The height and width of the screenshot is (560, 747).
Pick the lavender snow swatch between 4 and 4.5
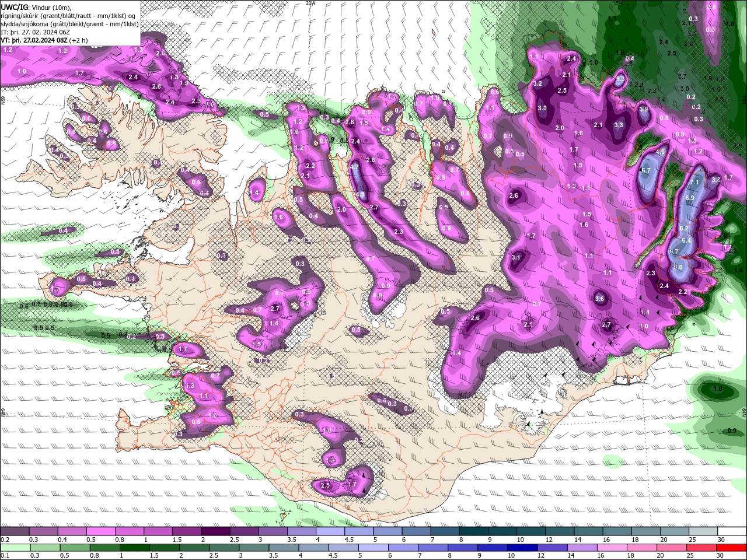[x=330, y=531]
